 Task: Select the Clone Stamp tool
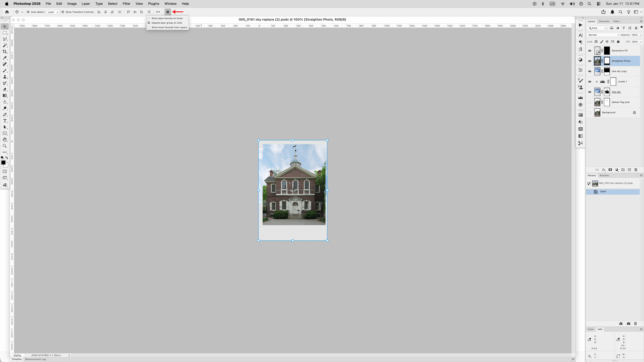(x=5, y=77)
